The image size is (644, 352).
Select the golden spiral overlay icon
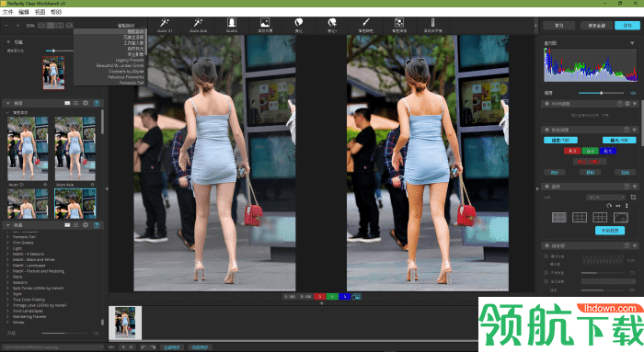pos(621,217)
